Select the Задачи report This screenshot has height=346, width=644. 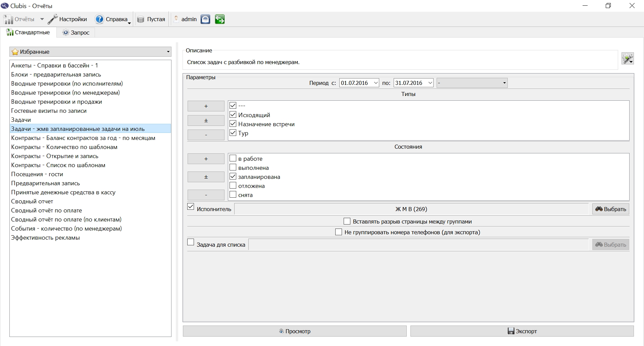pyautogui.click(x=90, y=120)
